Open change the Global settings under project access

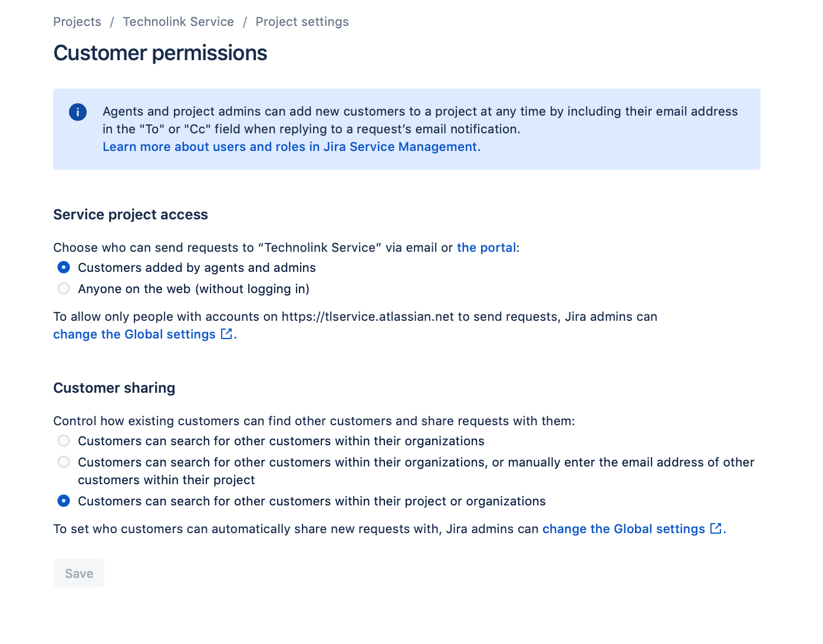(x=134, y=334)
